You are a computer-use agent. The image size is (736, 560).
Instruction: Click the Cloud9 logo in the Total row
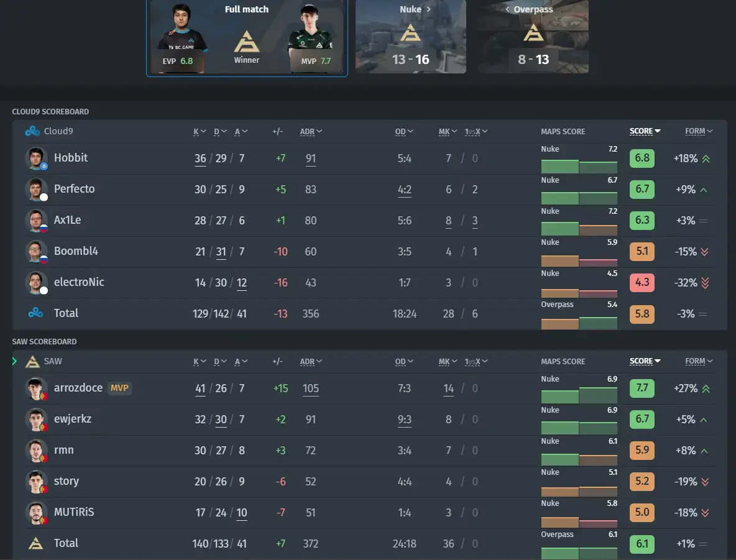pyautogui.click(x=35, y=313)
